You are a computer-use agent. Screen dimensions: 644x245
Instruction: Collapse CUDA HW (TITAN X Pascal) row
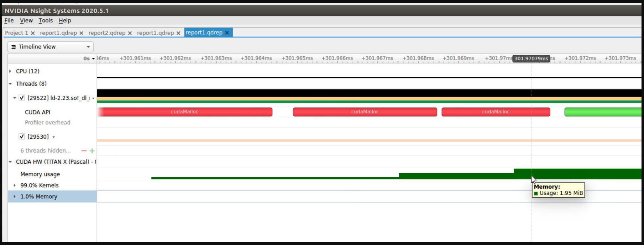pyautogui.click(x=10, y=162)
